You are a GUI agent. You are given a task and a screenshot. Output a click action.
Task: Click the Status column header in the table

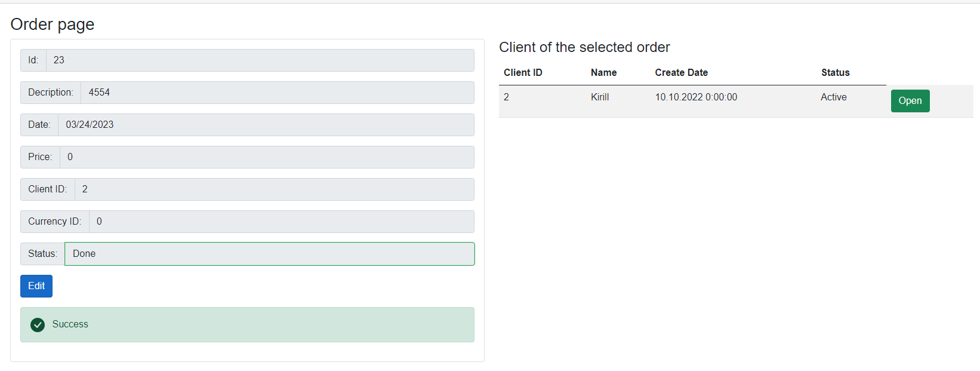click(834, 72)
